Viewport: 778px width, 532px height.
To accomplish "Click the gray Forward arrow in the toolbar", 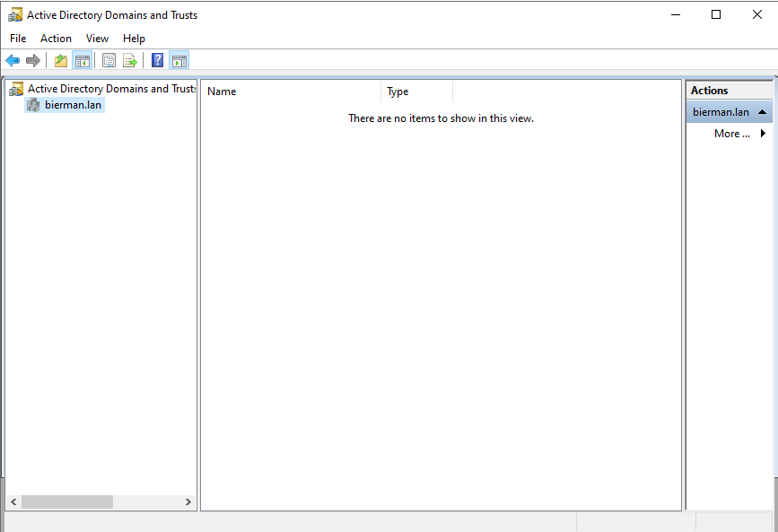I will point(32,60).
